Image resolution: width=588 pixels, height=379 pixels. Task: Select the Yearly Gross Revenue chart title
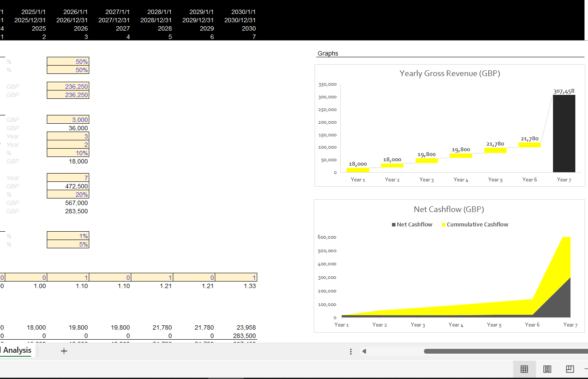pyautogui.click(x=450, y=73)
